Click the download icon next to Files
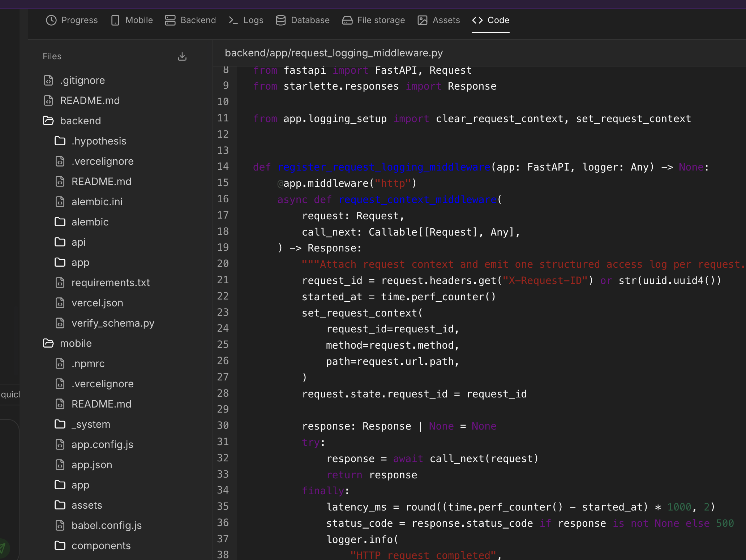The width and height of the screenshot is (746, 560). (x=182, y=56)
